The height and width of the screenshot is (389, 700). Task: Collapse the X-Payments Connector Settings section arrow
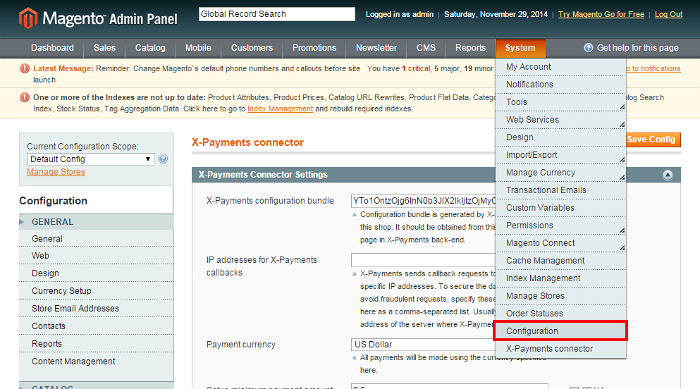pos(667,175)
